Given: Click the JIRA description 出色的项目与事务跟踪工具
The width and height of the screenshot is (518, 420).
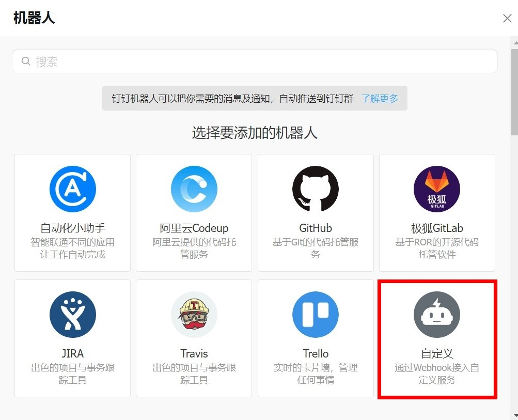Looking at the screenshot, I should coord(73,374).
